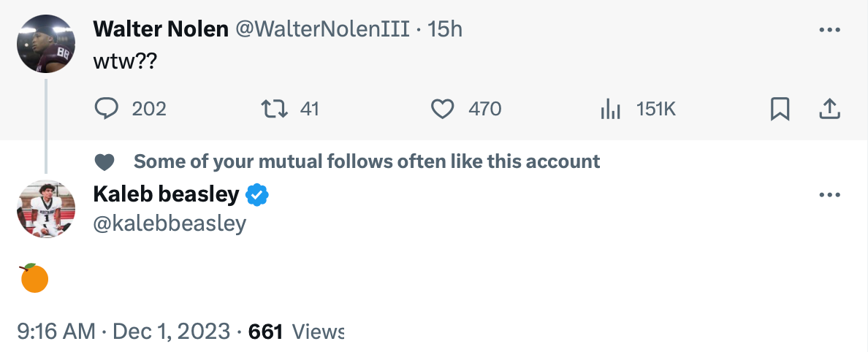Click the small heart icon beside mutual follows

(106, 161)
